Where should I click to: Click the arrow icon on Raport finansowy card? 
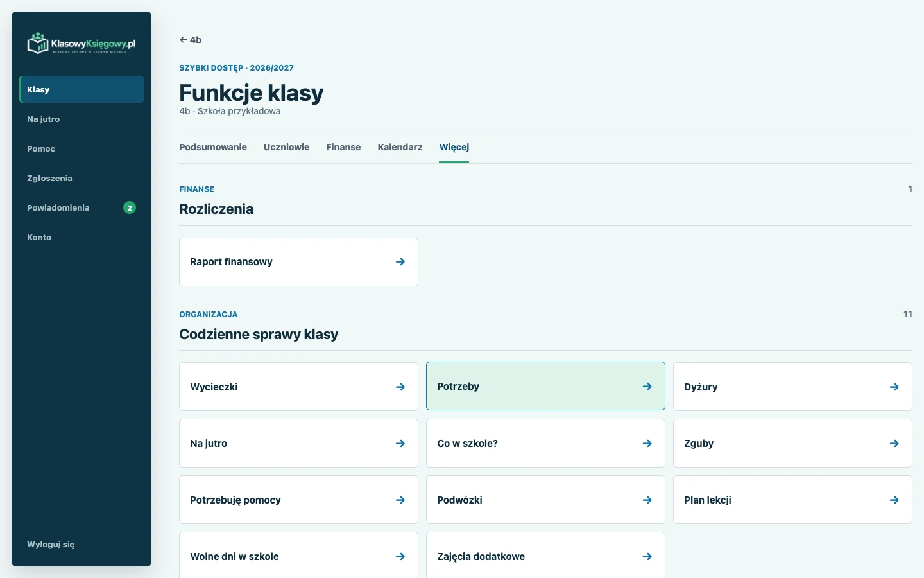pyautogui.click(x=400, y=262)
